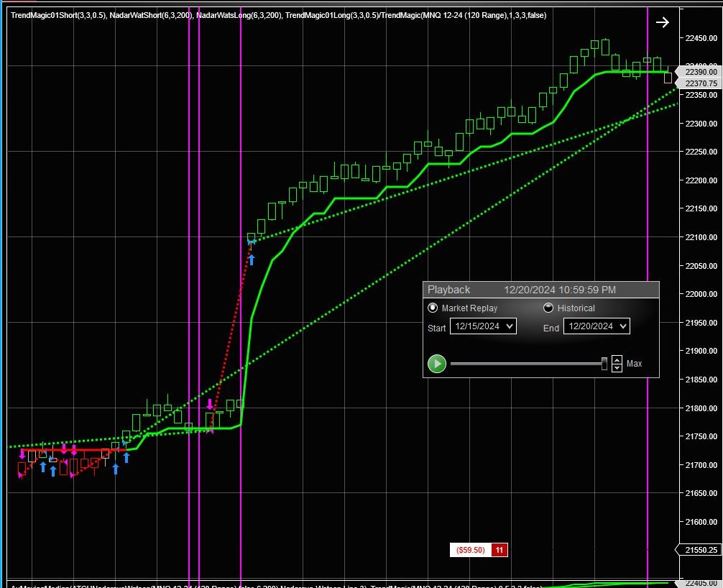Click the Max speed label in Playback
The image size is (723, 588).
point(634,364)
